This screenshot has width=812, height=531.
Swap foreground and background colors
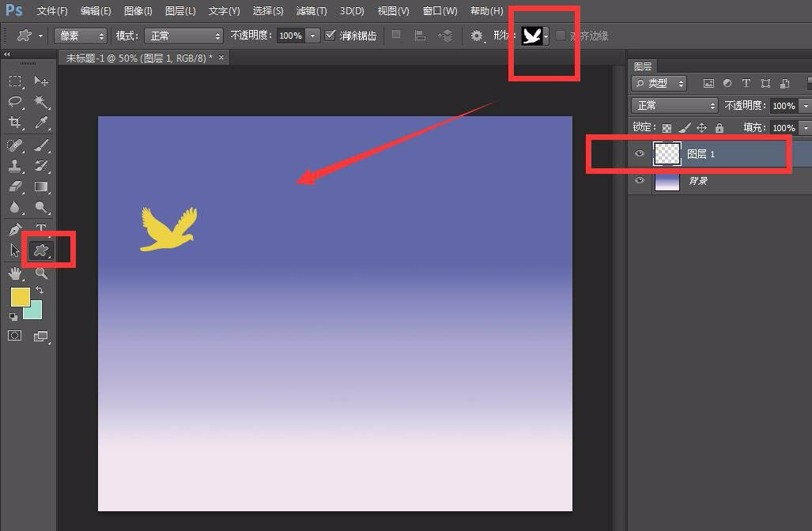40,290
